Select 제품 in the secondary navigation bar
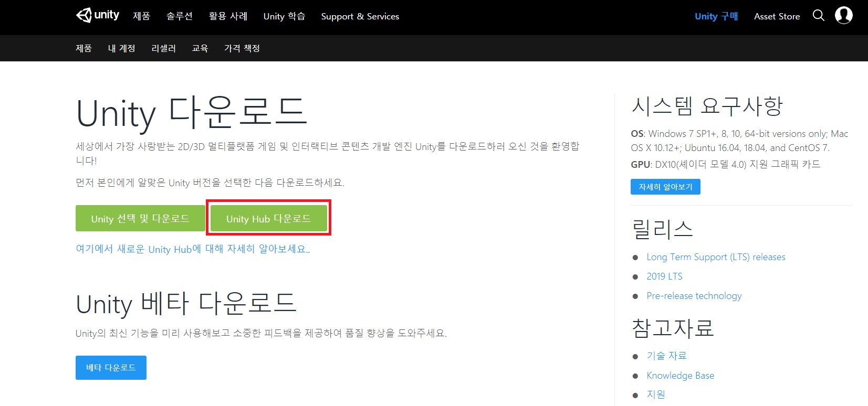 pyautogui.click(x=84, y=48)
